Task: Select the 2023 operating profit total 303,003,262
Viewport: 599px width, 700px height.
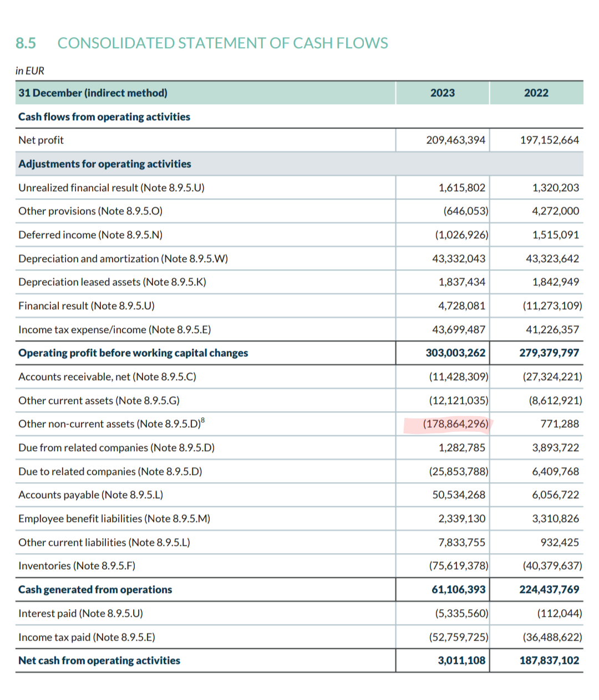Action: pos(455,353)
